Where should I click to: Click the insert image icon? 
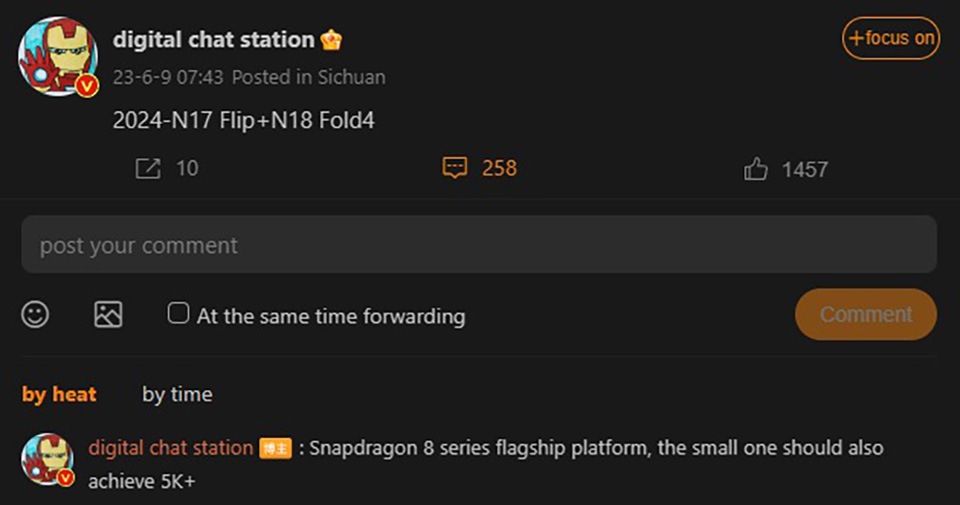click(x=108, y=315)
